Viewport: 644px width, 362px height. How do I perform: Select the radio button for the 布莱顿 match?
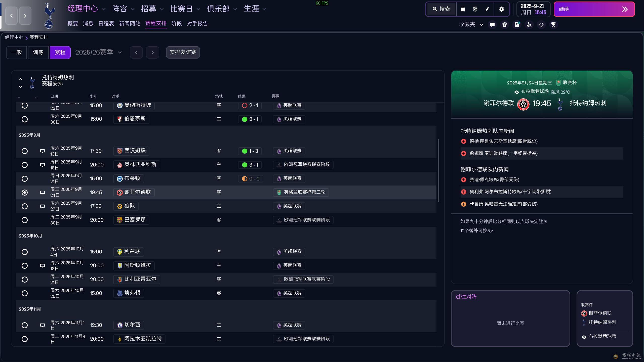tap(25, 179)
